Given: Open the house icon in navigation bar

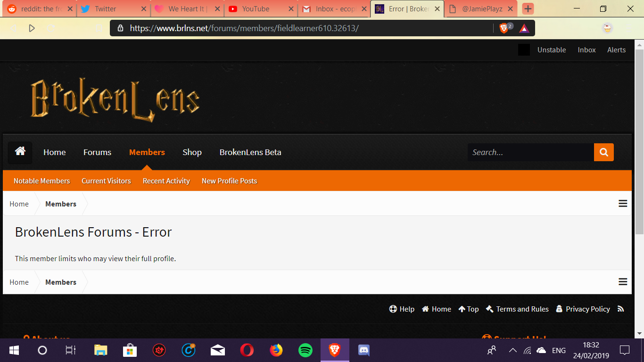Looking at the screenshot, I should 20,152.
